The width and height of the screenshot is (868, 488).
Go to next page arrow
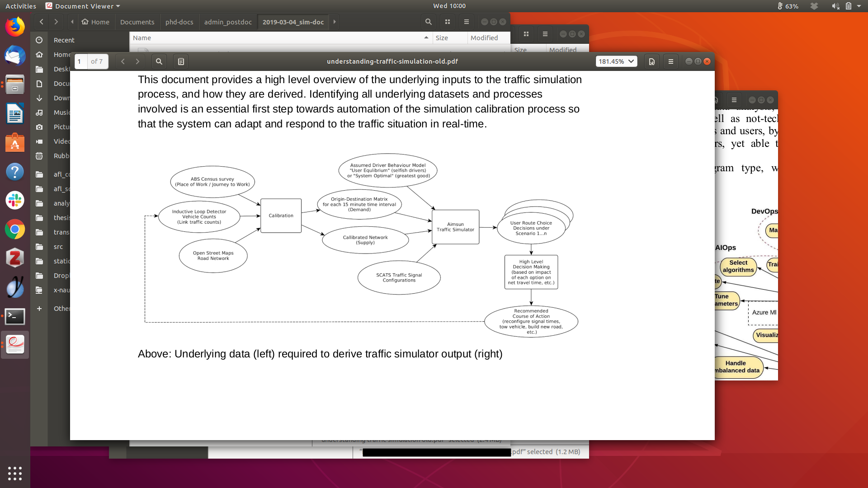tap(137, 61)
